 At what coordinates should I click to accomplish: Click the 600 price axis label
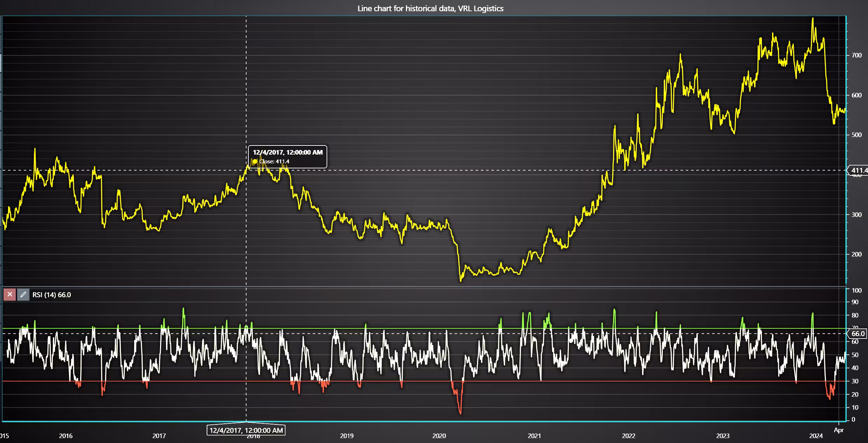click(x=856, y=95)
